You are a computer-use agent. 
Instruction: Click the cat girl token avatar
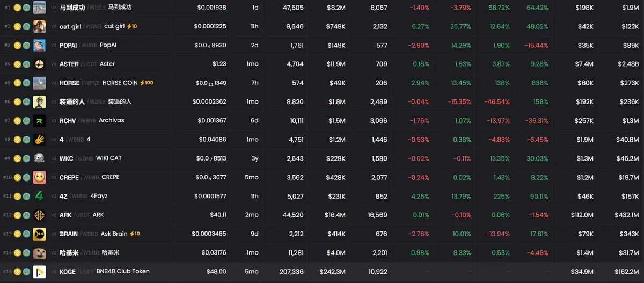click(39, 26)
